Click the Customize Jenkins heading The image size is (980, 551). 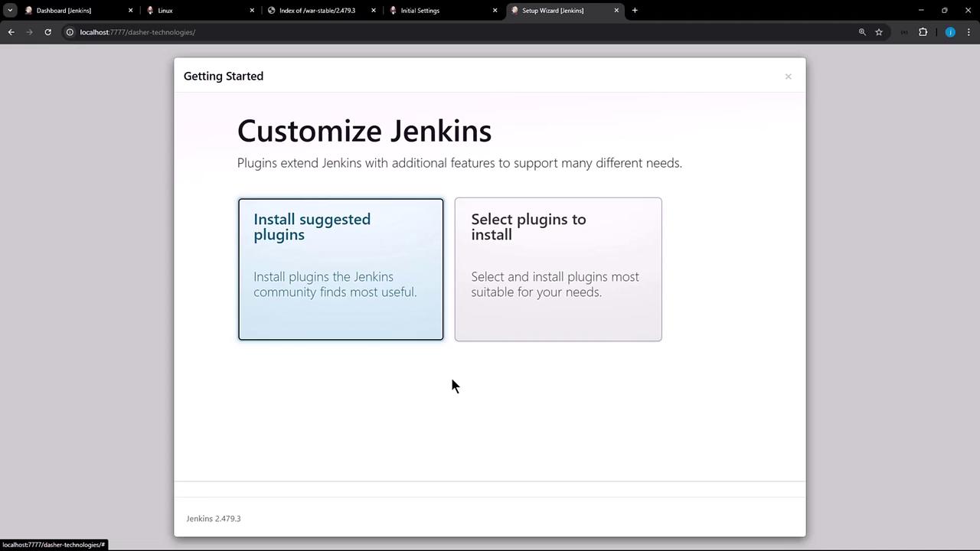pos(364,131)
